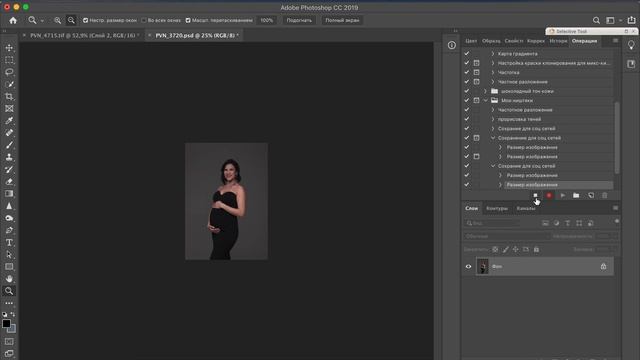Toggle dialog box icon for Частотка action
Screen dimensions: 640x360
point(476,72)
